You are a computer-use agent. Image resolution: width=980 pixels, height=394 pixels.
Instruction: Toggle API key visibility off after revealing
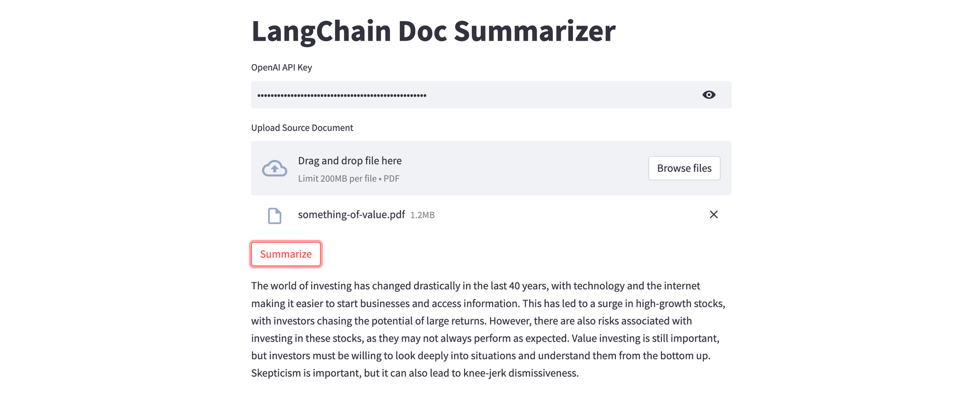pyautogui.click(x=709, y=95)
